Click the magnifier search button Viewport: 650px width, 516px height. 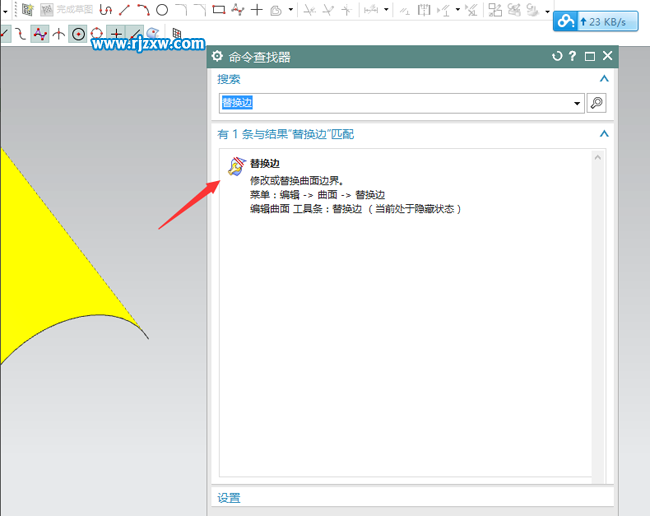[597, 103]
